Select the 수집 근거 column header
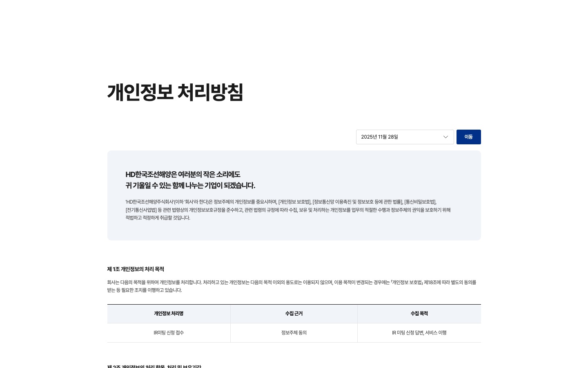Viewport: 588px width, 368px height. tap(294, 314)
